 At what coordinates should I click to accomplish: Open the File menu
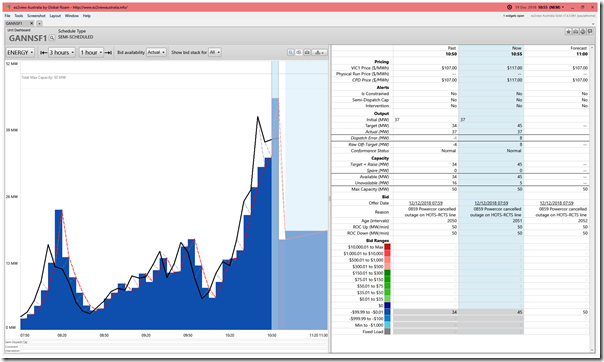point(7,16)
